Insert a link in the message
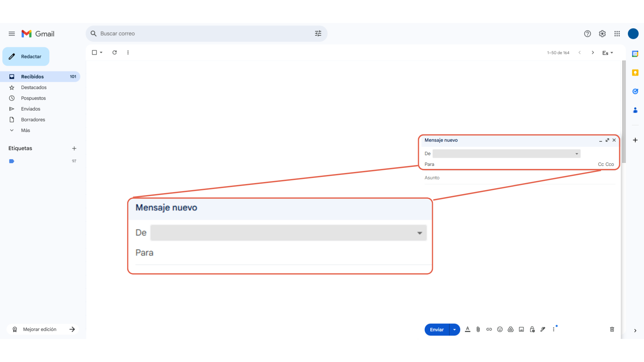 [489, 329]
